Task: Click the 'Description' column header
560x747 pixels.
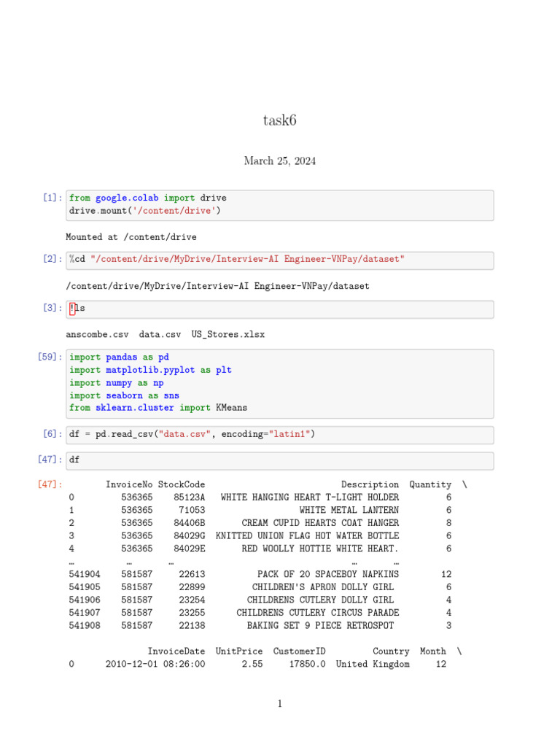Action: (x=370, y=484)
